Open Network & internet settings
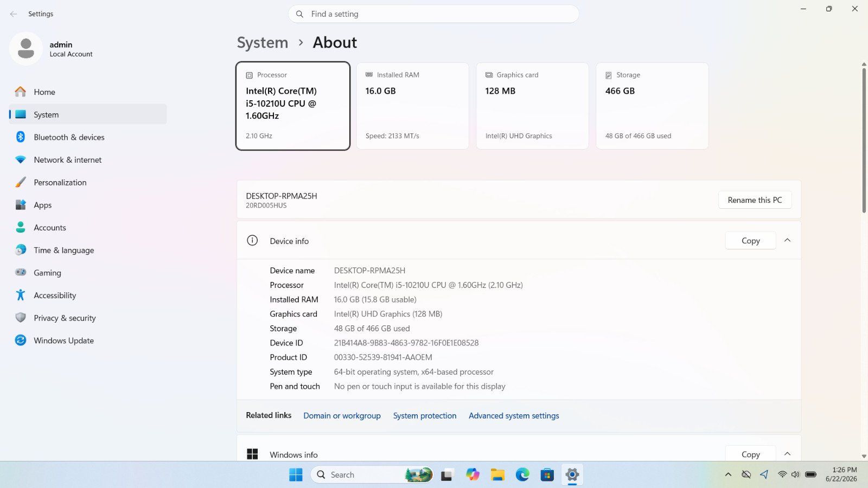 tap(88, 160)
